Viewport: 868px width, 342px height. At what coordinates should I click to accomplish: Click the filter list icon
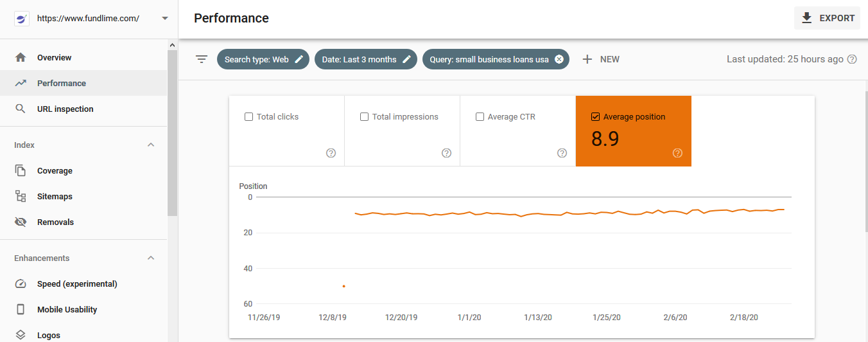click(202, 59)
